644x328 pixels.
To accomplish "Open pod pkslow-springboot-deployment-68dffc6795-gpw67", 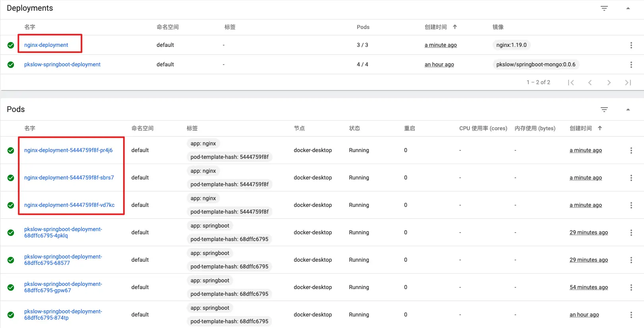I will pos(63,287).
